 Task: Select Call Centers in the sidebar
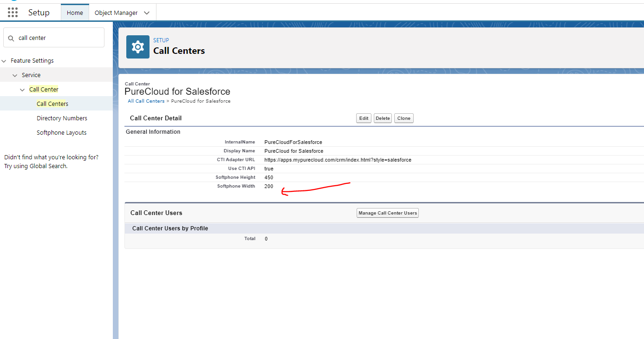(x=52, y=104)
